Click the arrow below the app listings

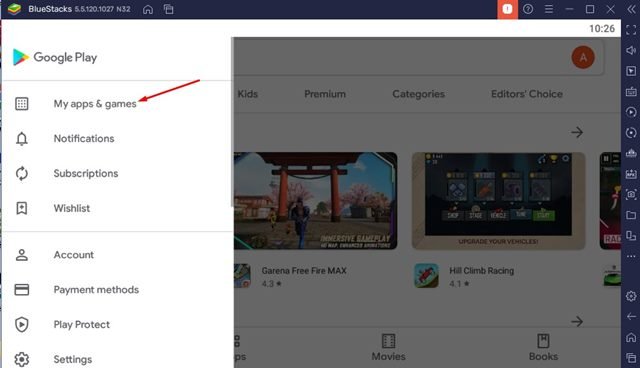(x=577, y=321)
